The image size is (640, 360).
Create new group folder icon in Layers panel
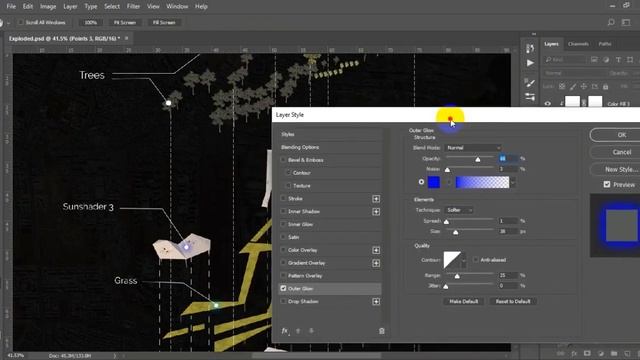pyautogui.click(x=614, y=353)
